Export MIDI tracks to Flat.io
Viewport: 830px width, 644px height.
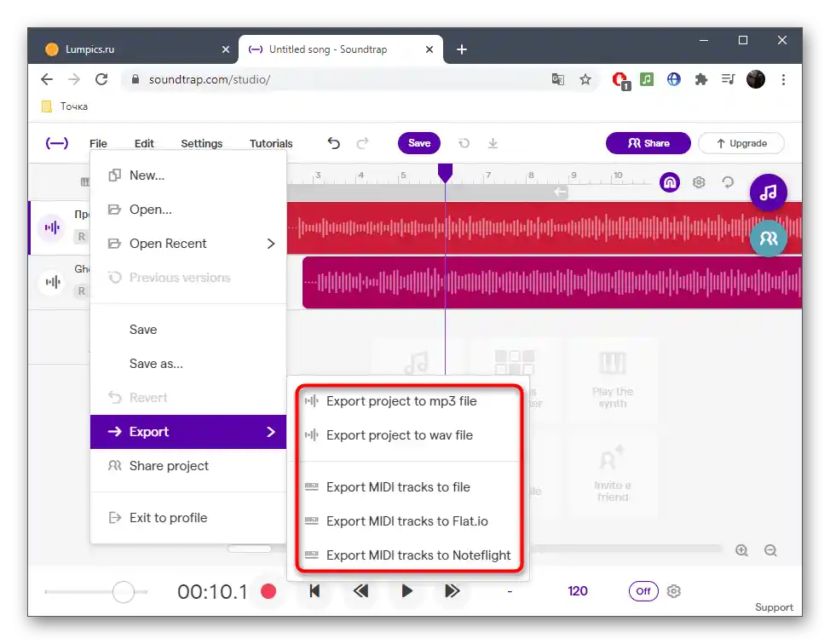[x=407, y=521]
